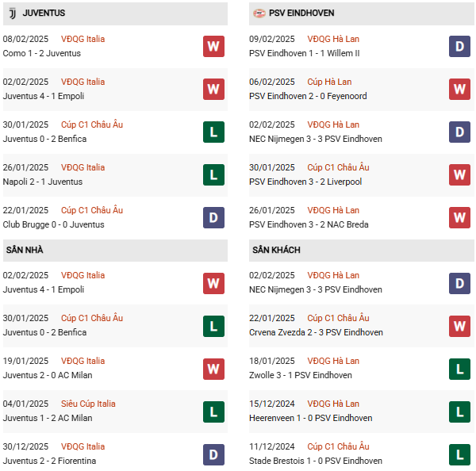Open the Stade Brestois 1 - 0 PSV Eindhoven match
Screen dimensions: 476x471
(315, 461)
